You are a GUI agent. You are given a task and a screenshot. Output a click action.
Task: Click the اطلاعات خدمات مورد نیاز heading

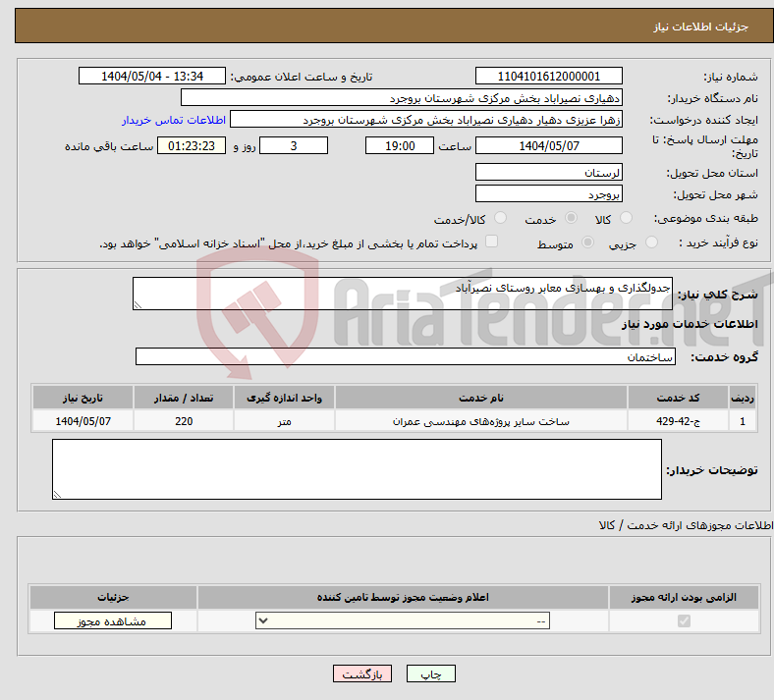tap(690, 324)
